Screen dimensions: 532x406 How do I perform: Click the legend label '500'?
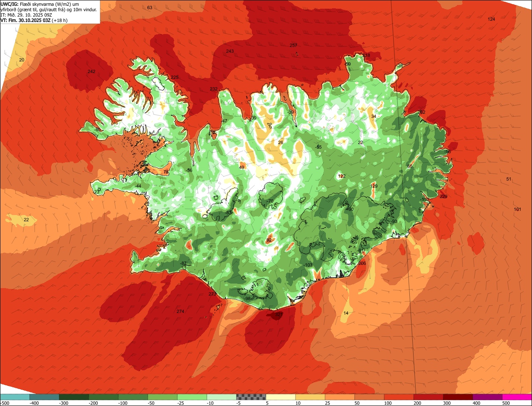506,403
